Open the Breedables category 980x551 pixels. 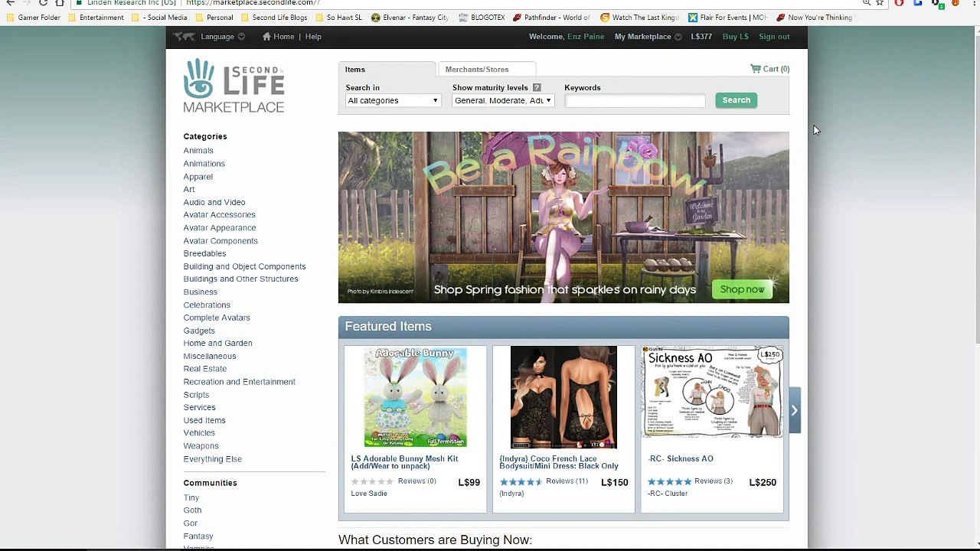[x=204, y=253]
